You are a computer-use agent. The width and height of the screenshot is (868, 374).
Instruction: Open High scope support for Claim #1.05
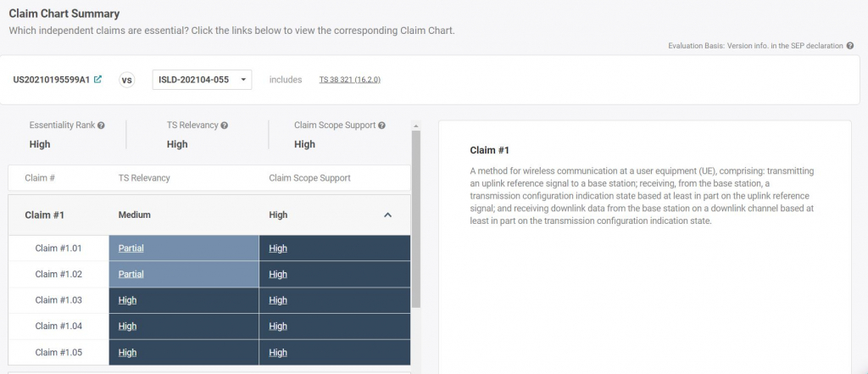pyautogui.click(x=278, y=353)
